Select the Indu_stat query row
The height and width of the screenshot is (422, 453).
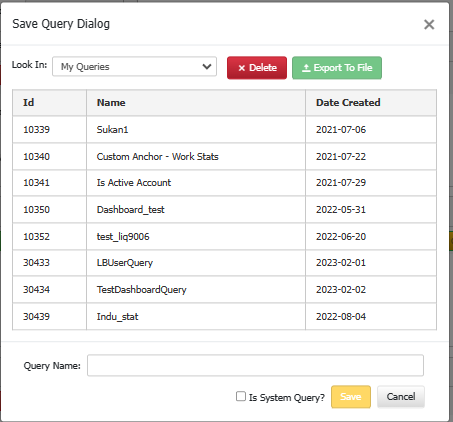click(224, 316)
